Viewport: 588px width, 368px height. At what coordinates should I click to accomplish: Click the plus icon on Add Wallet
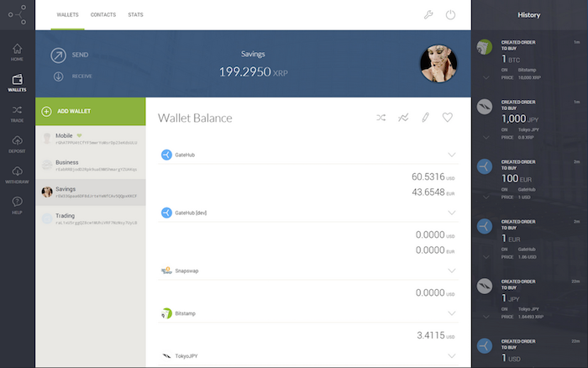(x=46, y=112)
